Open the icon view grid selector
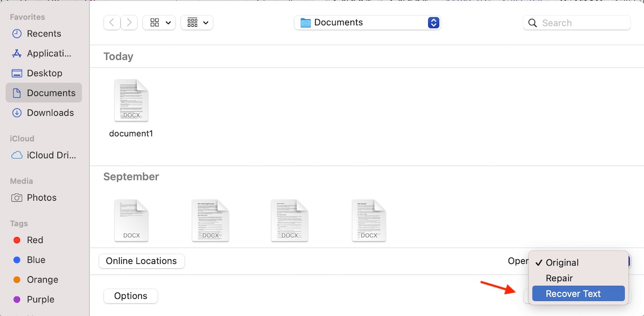Image resolution: width=644 pixels, height=316 pixels. click(159, 23)
